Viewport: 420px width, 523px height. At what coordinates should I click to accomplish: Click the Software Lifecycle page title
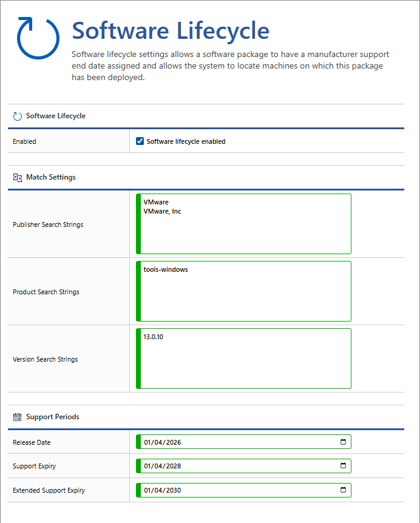point(171,30)
